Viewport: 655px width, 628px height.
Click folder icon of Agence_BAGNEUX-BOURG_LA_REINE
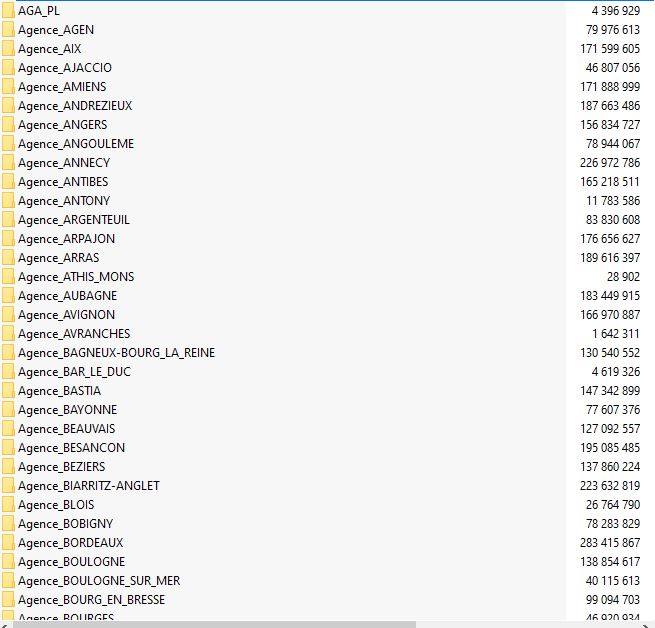pyautogui.click(x=8, y=353)
